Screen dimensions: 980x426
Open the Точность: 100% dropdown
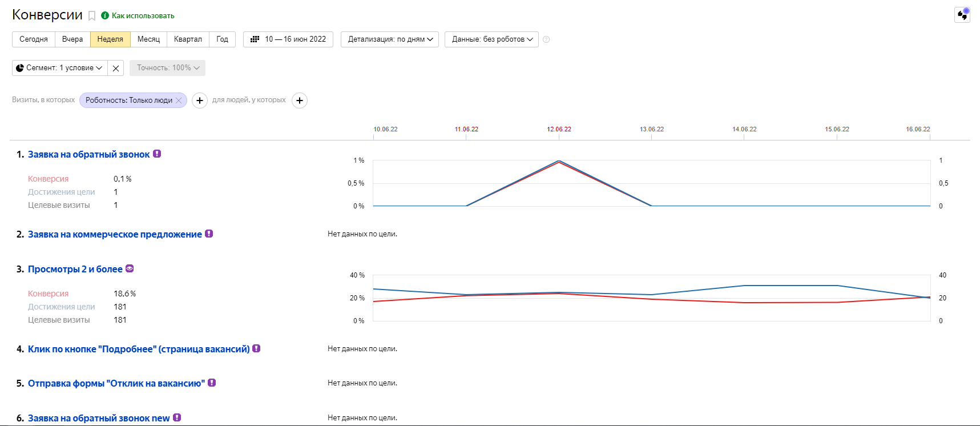(x=167, y=68)
